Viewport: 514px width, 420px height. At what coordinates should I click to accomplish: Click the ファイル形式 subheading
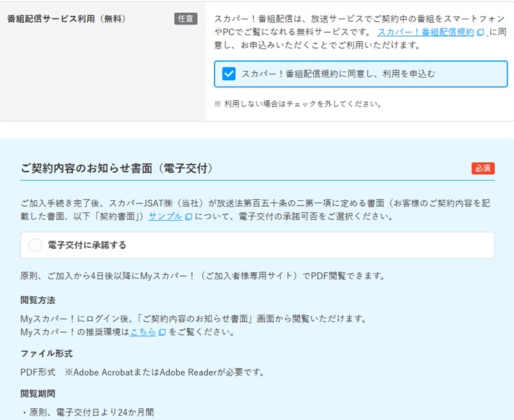pos(46,353)
